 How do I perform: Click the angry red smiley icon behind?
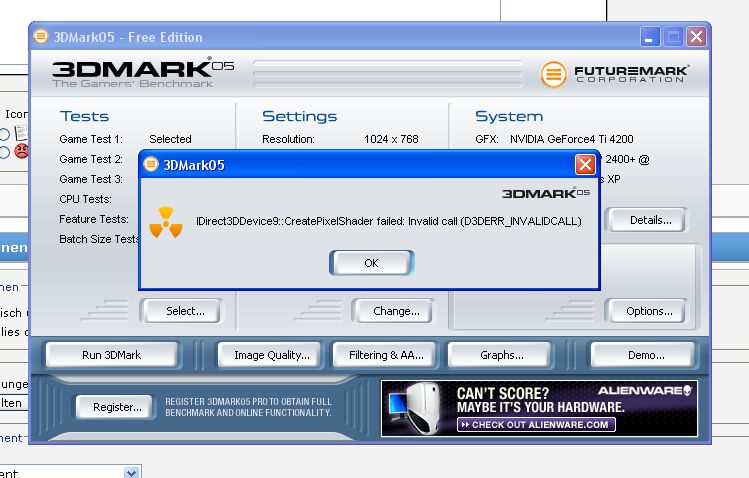[x=21, y=151]
